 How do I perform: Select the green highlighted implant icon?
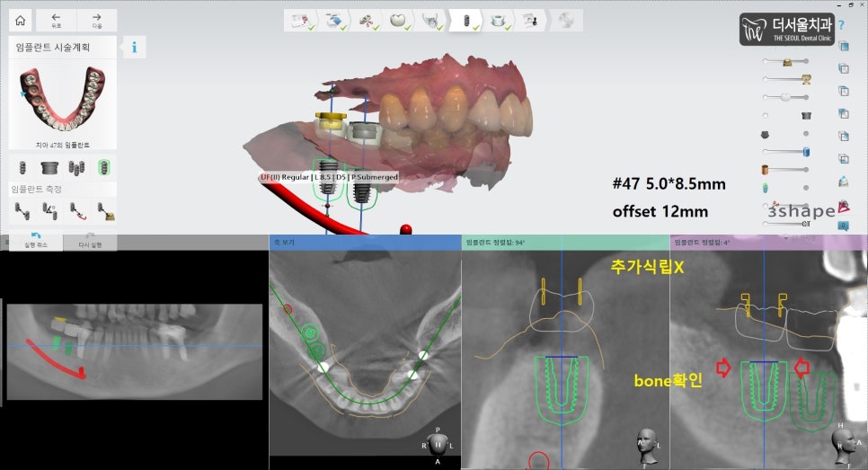point(103,167)
